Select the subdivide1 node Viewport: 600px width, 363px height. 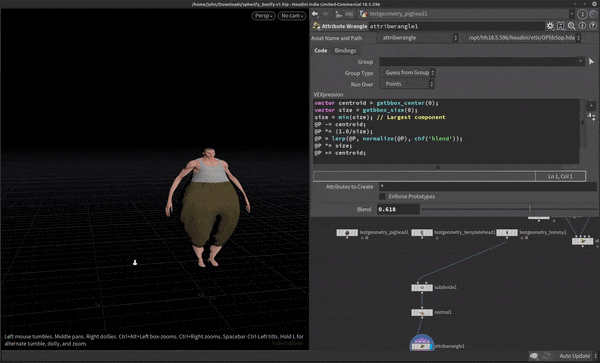coord(422,287)
